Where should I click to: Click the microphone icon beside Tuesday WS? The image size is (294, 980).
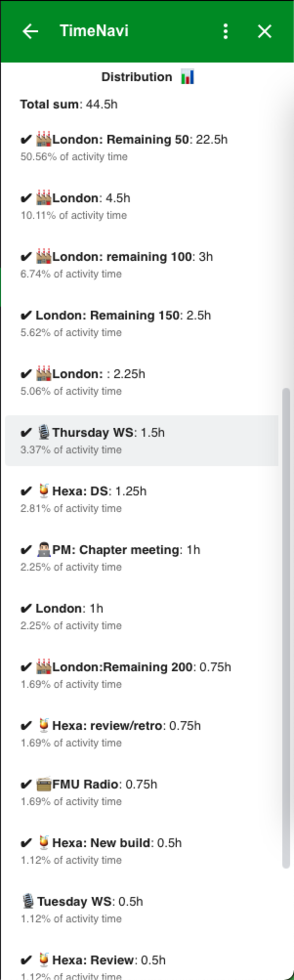tap(28, 901)
